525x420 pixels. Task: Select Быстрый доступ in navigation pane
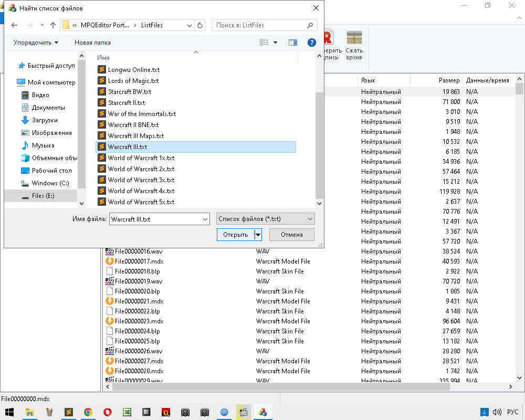coord(47,66)
